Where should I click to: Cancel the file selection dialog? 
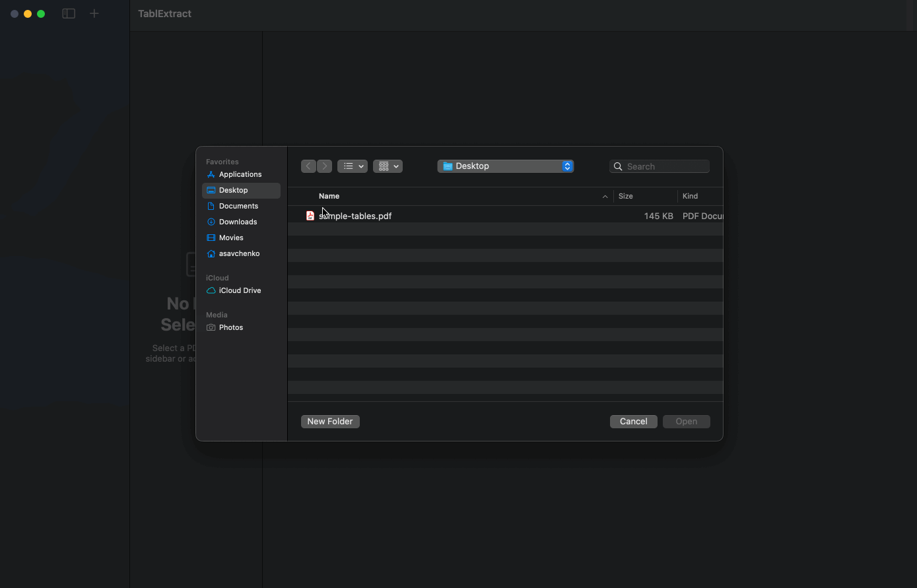[x=632, y=421]
